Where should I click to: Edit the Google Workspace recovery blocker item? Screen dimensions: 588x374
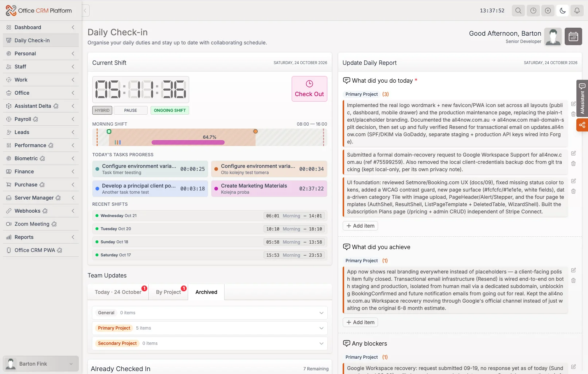tap(573, 367)
